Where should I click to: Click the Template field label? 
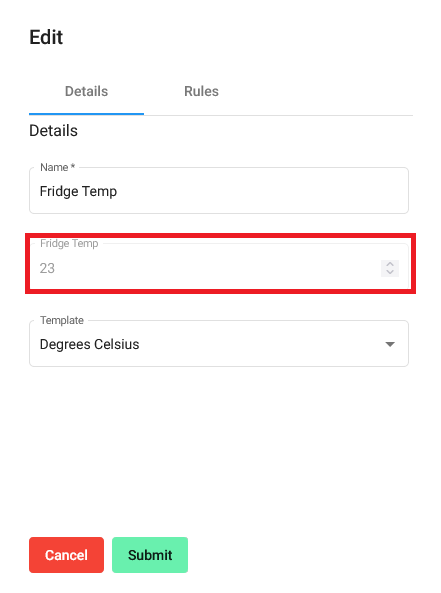point(62,320)
